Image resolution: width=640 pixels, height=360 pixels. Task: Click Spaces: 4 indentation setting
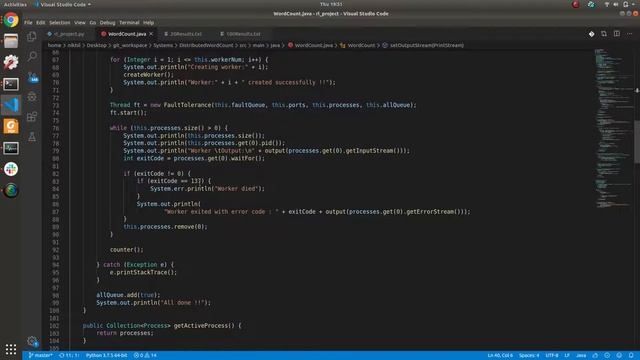529,356
